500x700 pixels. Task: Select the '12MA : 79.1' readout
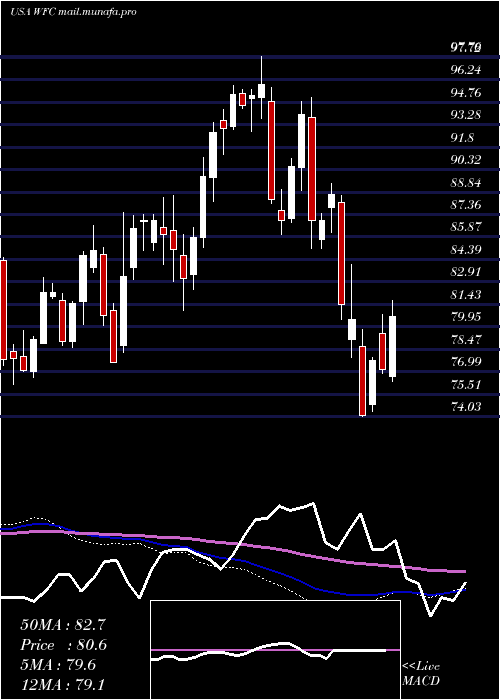(63, 685)
